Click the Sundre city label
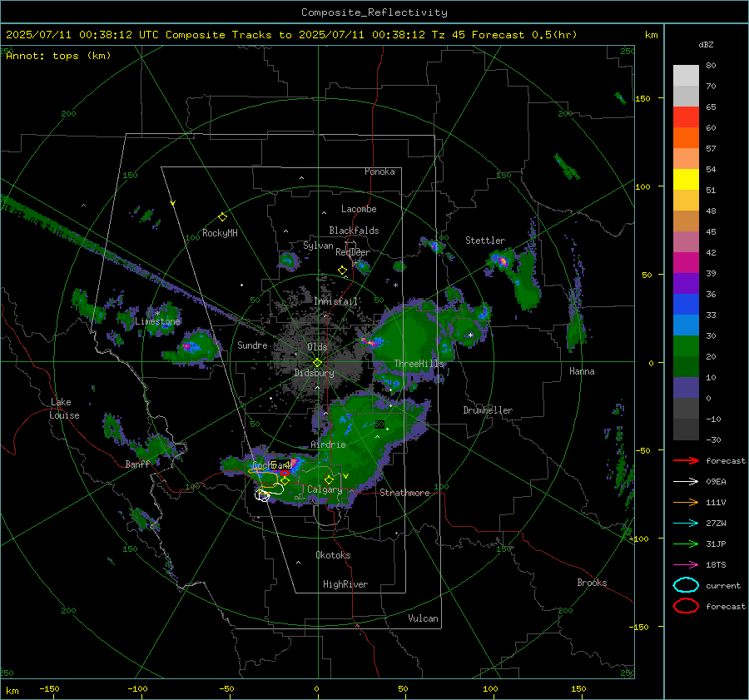Viewport: 749px width, 700px height. [252, 345]
